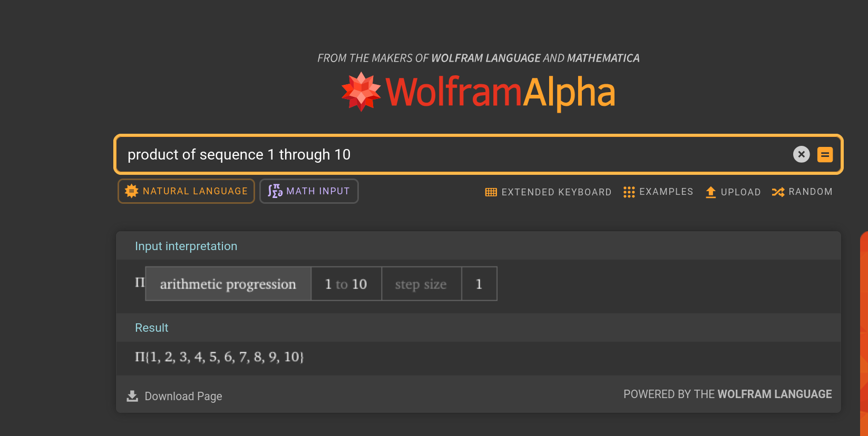Run a Random query

(x=802, y=192)
